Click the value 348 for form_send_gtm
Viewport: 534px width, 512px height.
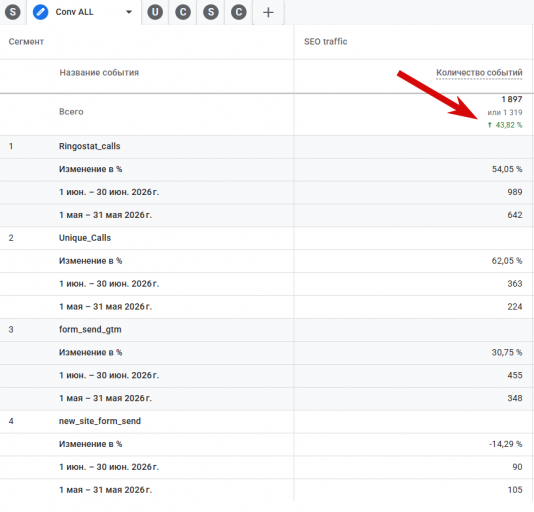tap(515, 398)
